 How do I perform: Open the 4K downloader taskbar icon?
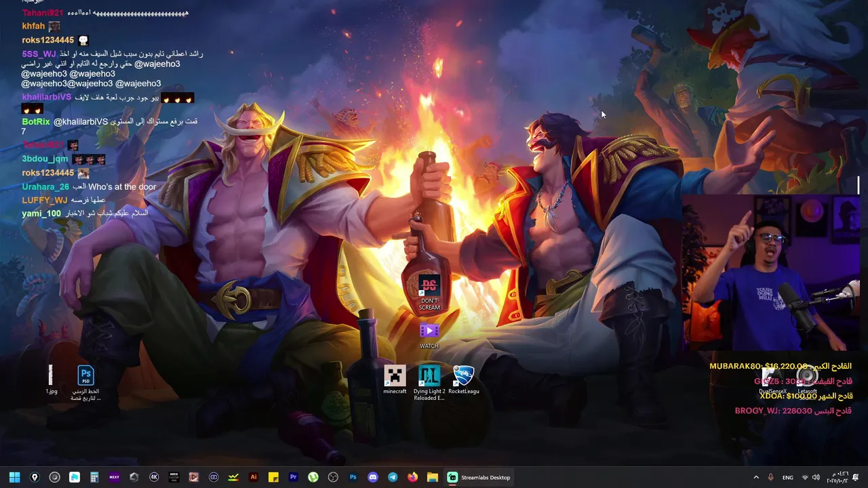tap(154, 477)
